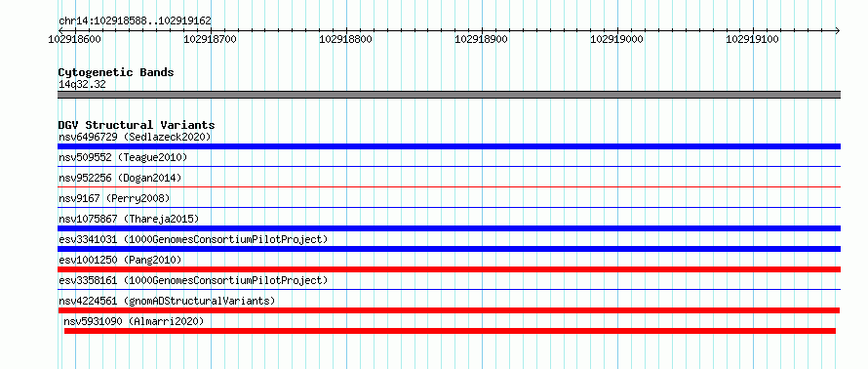Click the red bar under nsv5931090
The width and height of the screenshot is (868, 369).
450,331
